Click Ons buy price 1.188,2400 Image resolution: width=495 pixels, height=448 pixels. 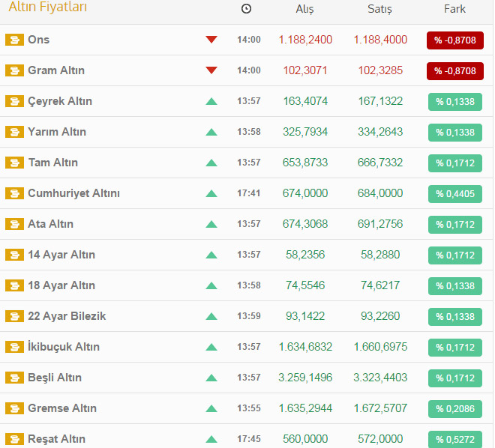(305, 40)
